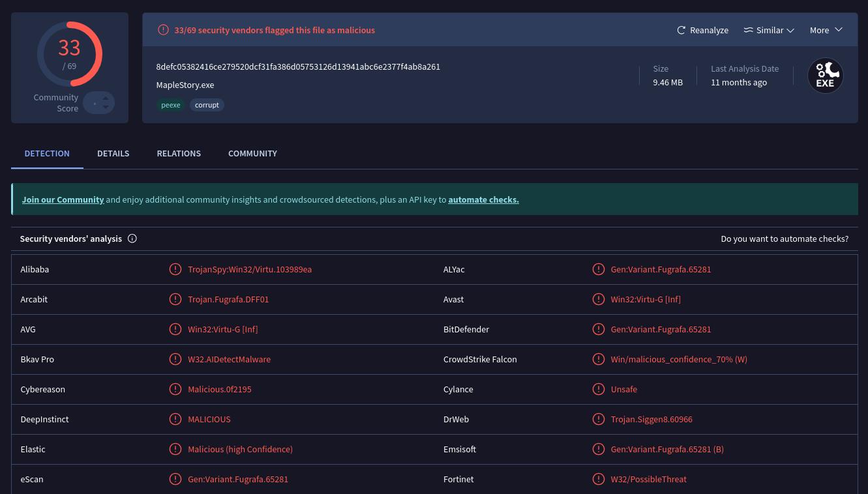The width and height of the screenshot is (868, 494).
Task: Click the peexe tag
Action: pos(171,105)
